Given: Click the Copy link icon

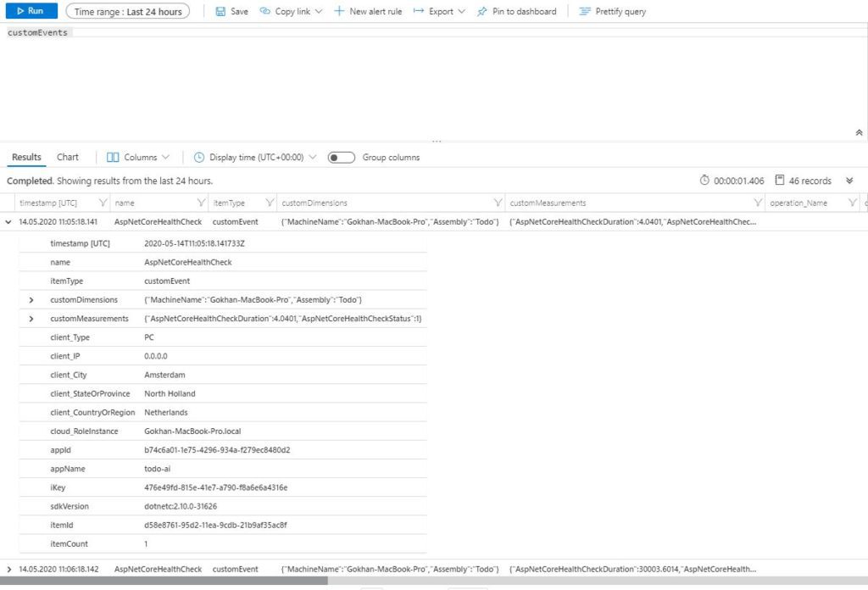Looking at the screenshot, I should click(265, 12).
